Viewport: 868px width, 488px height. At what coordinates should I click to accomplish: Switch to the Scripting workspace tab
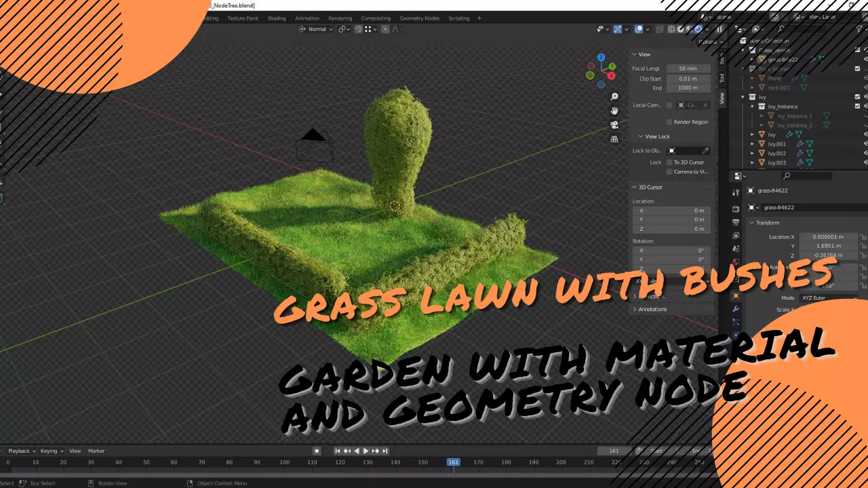point(459,18)
